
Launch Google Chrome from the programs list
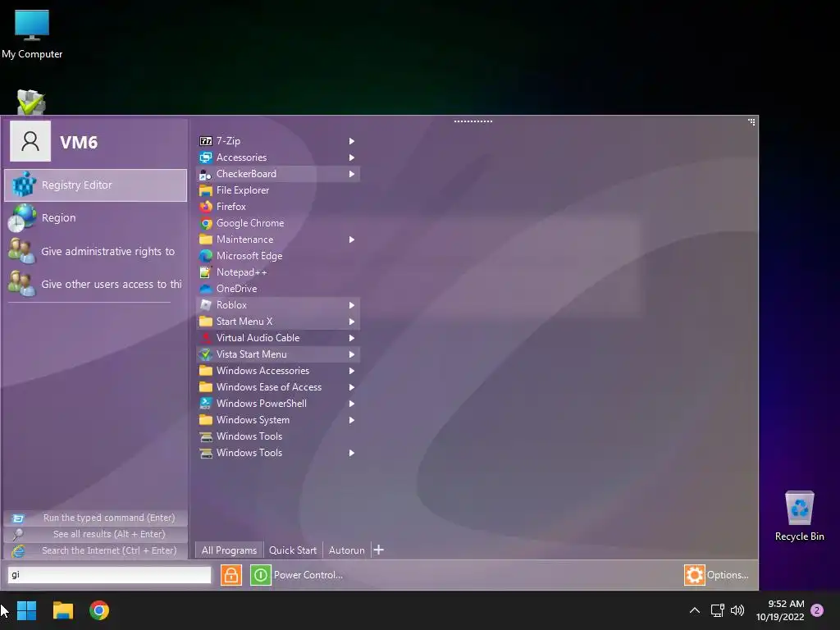pos(206,223)
